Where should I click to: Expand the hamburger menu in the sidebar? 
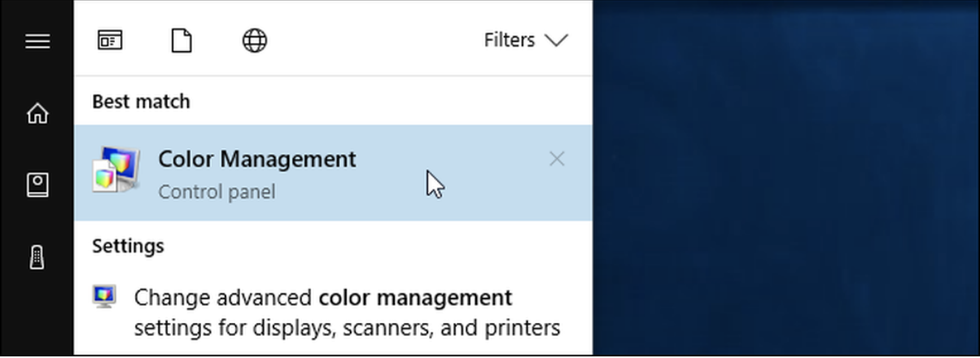[37, 41]
